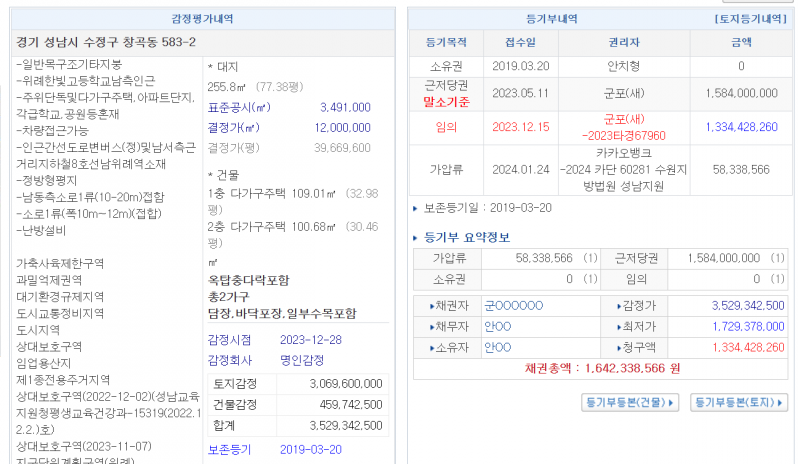The image size is (800, 464).
Task: Click the 채권총액 total amount row
Action: 602,368
